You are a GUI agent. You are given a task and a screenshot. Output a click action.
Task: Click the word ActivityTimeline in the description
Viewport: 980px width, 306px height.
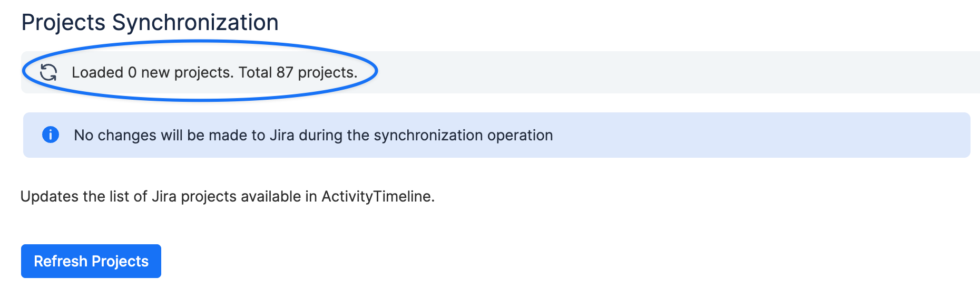coord(378,196)
